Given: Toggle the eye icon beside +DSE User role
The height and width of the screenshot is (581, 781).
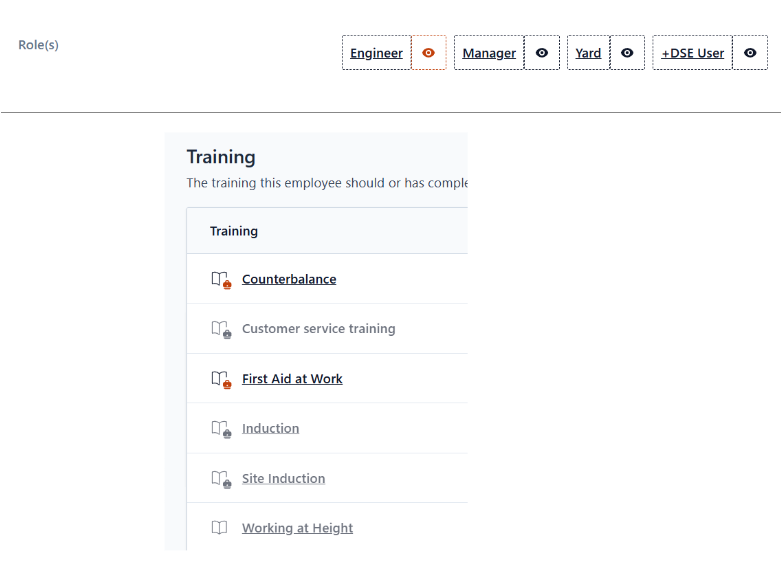Looking at the screenshot, I should coord(750,53).
